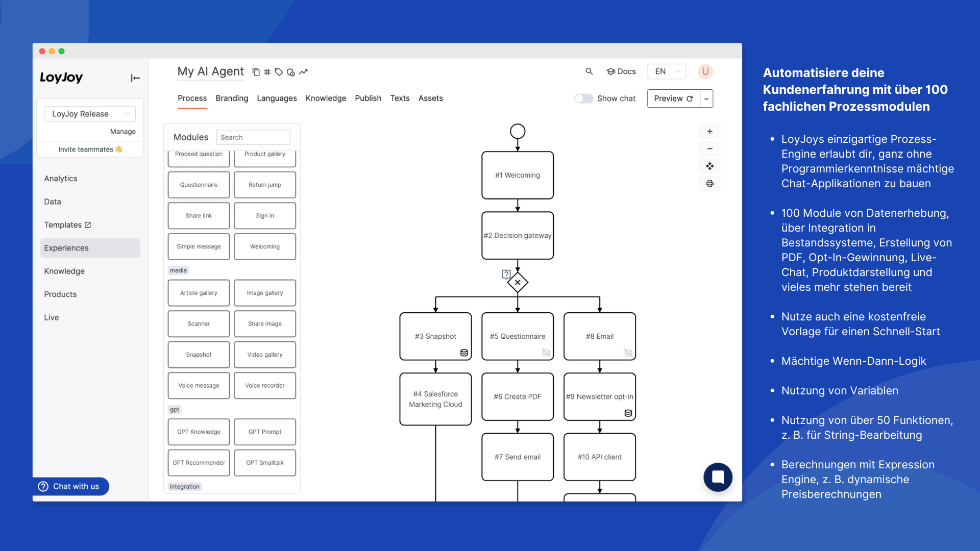This screenshot has width=980, height=551.
Task: Open the analytics trend-line icon
Action: pyautogui.click(x=303, y=72)
